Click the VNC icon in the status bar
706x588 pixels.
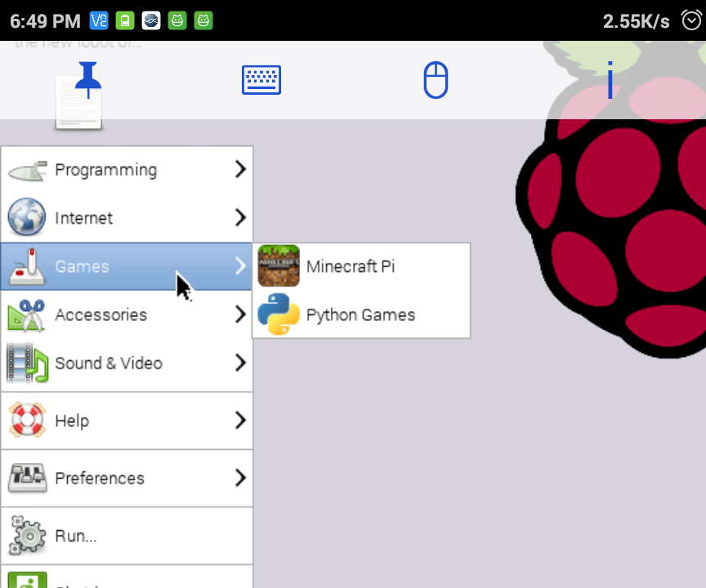tap(98, 20)
